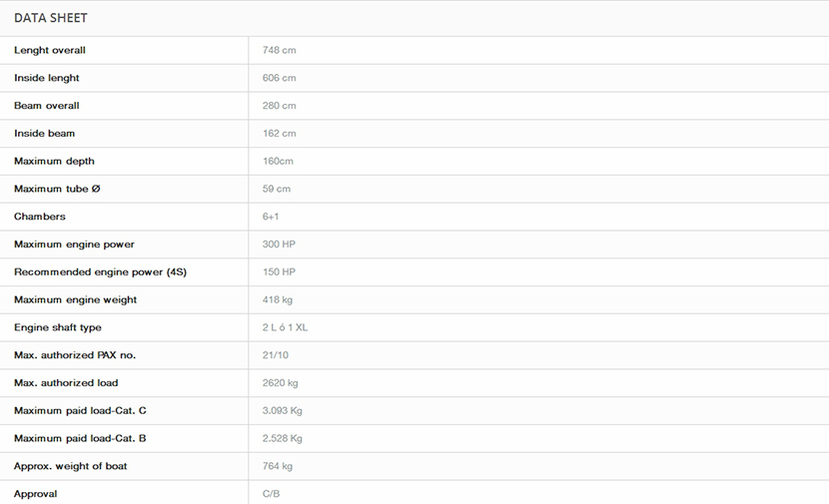Viewport: 829px width, 504px height.
Task: Select the Lenght overall label
Action: coord(50,50)
